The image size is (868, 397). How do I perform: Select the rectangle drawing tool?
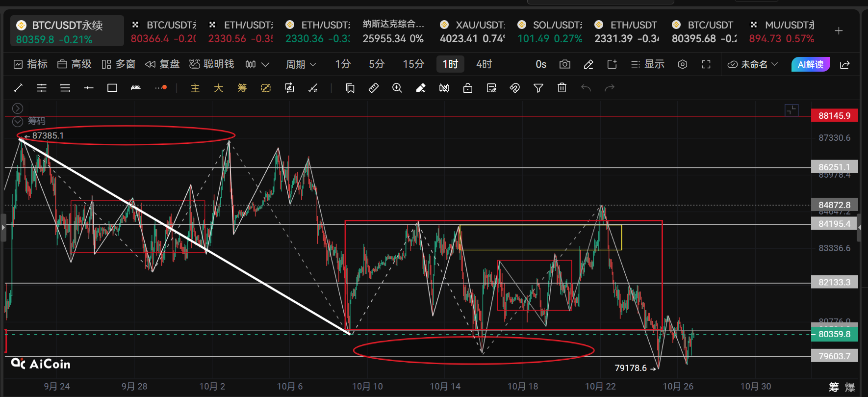(112, 88)
